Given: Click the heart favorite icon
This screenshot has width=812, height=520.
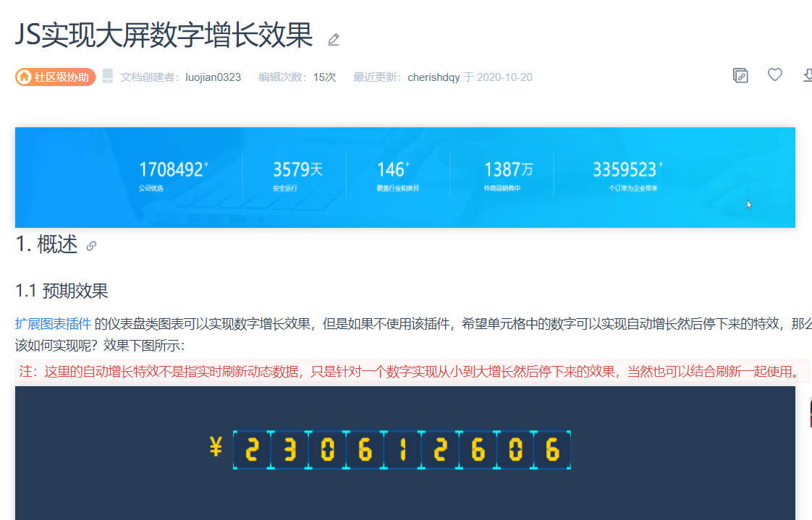Looking at the screenshot, I should click(x=774, y=75).
